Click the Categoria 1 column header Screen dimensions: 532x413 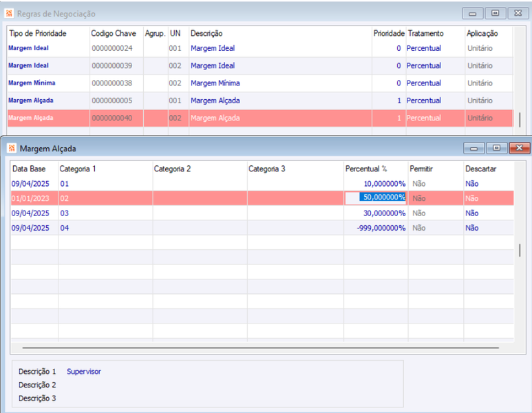(x=78, y=169)
